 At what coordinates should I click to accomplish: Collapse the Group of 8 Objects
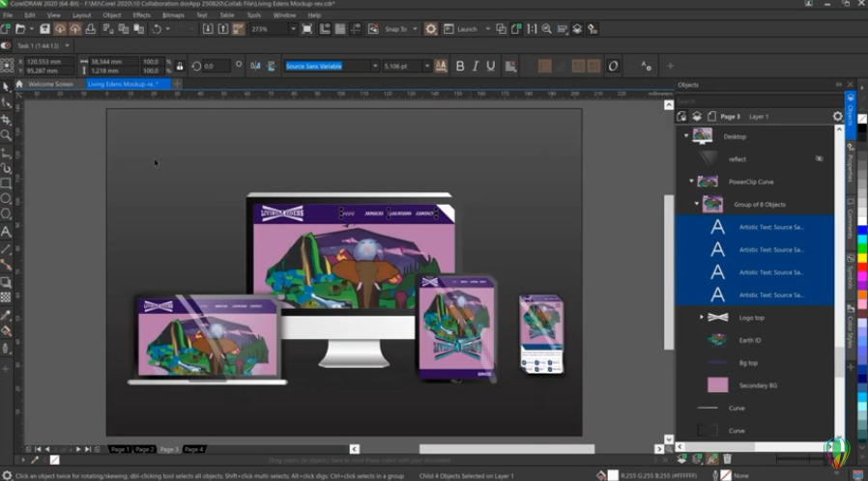[697, 204]
